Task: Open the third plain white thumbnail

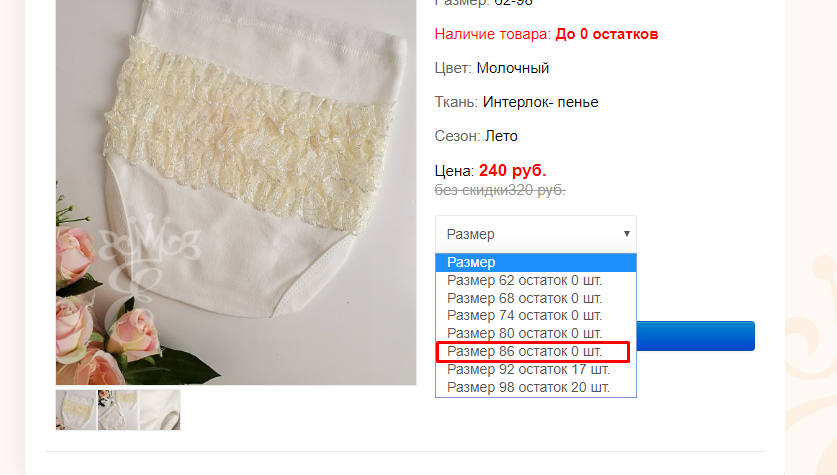Action: [160, 410]
